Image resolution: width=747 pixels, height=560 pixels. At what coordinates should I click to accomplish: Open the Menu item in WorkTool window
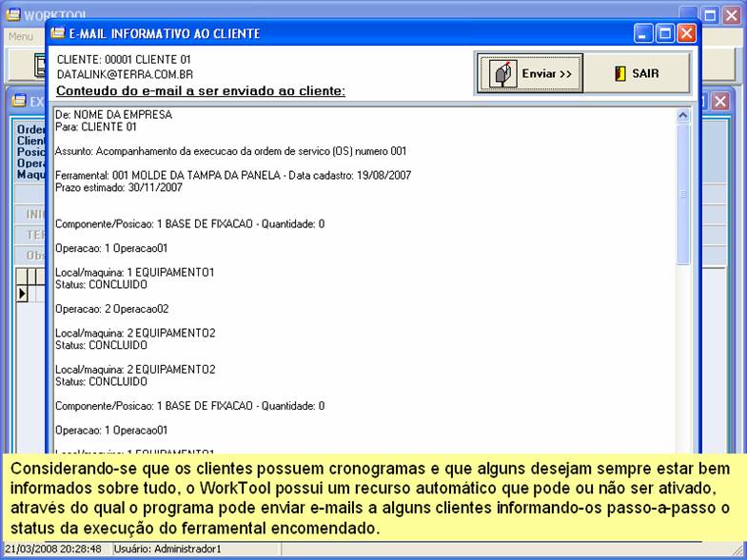coord(21,37)
